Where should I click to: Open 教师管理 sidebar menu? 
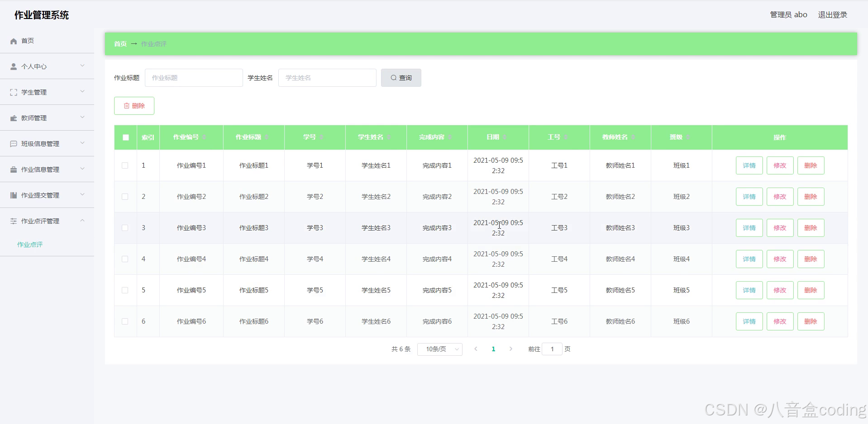(x=47, y=118)
